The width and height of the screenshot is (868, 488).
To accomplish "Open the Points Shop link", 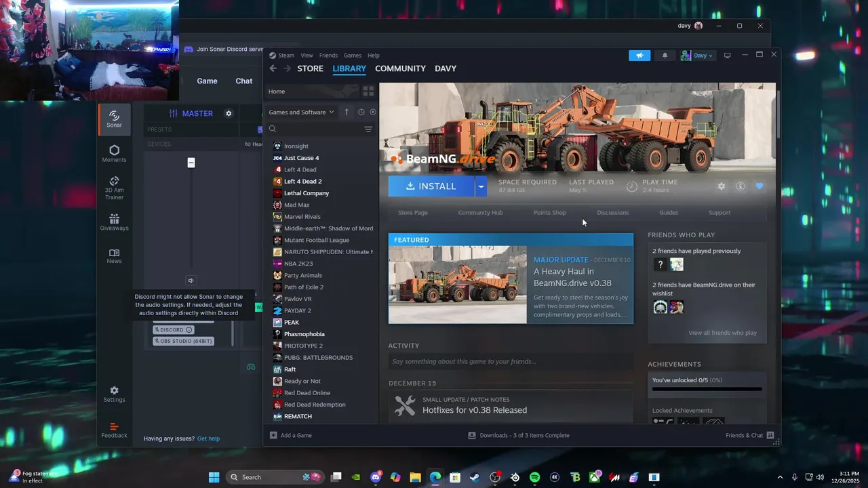I will coord(550,213).
